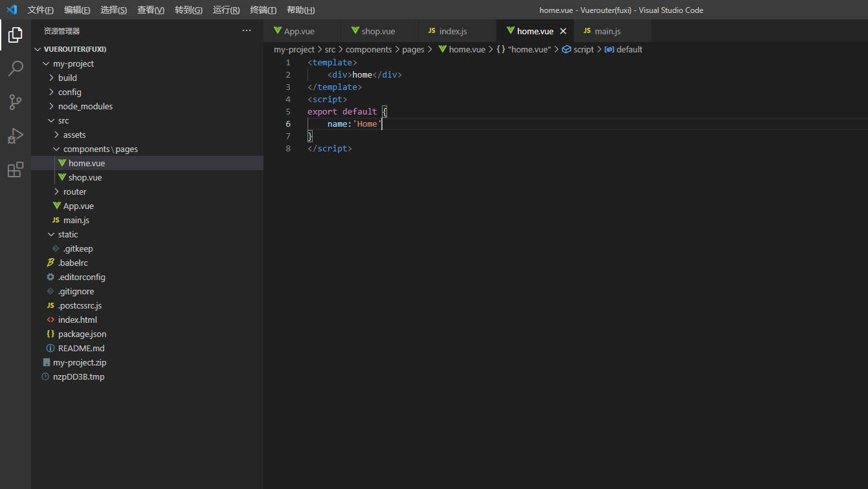Collapse the my-project folder
The width and height of the screenshot is (868, 489).
coord(46,63)
